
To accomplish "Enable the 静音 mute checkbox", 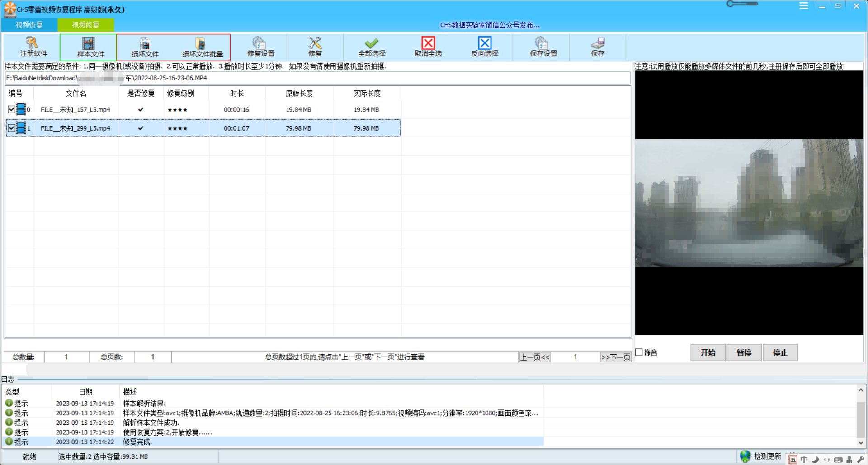I will click(x=639, y=352).
